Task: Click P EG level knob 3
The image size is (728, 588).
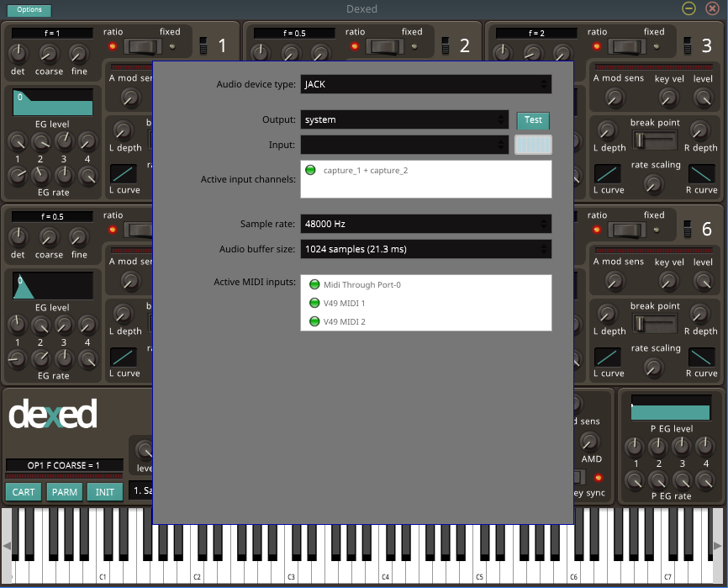Action: 682,447
